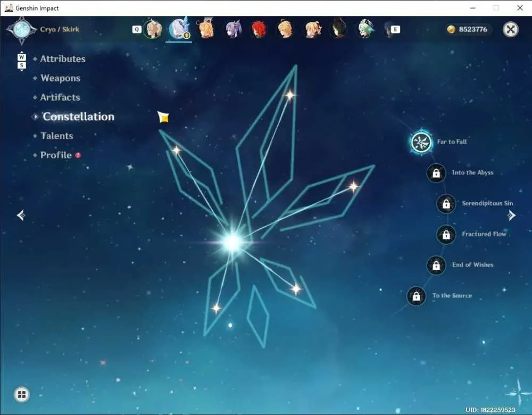Screen dimensions: 532x415
Task: Select the black-and-green-haired character portrait
Action: (338, 29)
